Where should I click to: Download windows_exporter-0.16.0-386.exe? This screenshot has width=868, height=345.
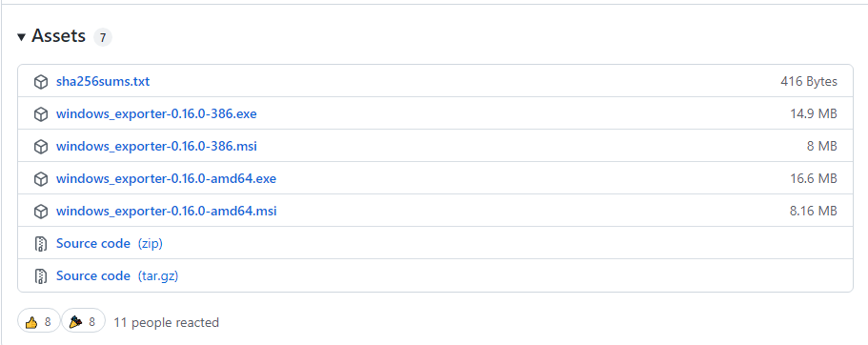click(156, 114)
